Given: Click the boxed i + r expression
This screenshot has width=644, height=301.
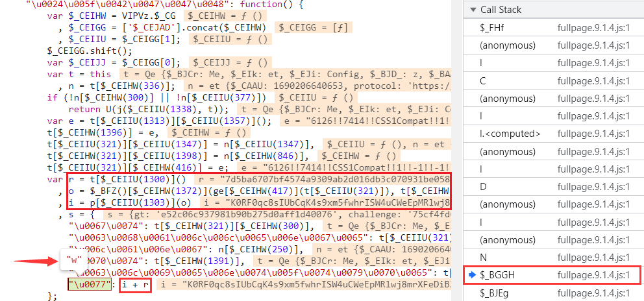Looking at the screenshot, I should click(134, 284).
